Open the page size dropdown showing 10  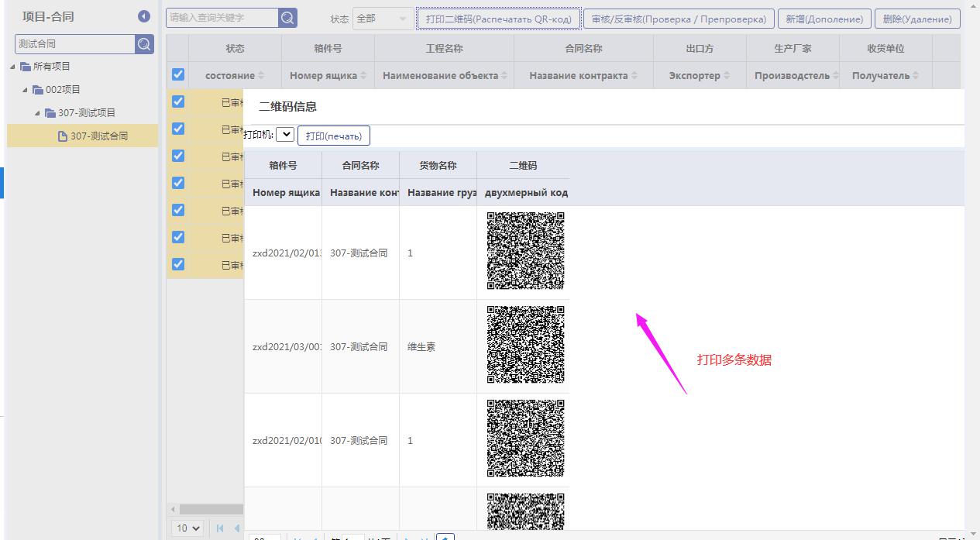click(187, 528)
